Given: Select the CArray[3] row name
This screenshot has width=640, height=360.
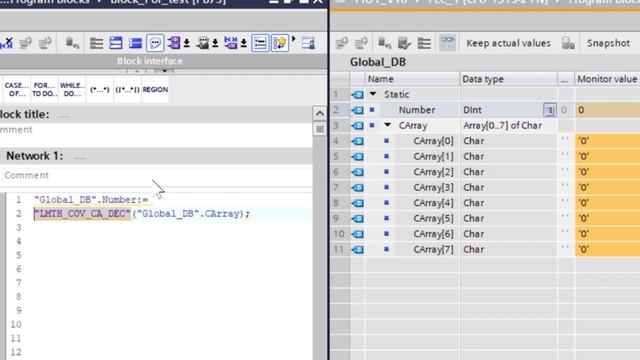Looking at the screenshot, I should click(x=433, y=187).
